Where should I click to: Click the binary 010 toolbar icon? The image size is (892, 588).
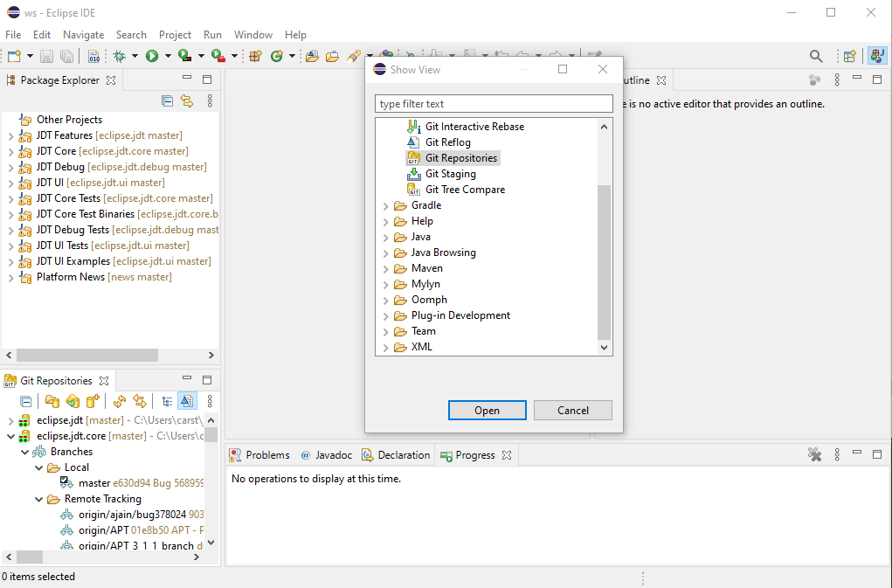coord(93,56)
